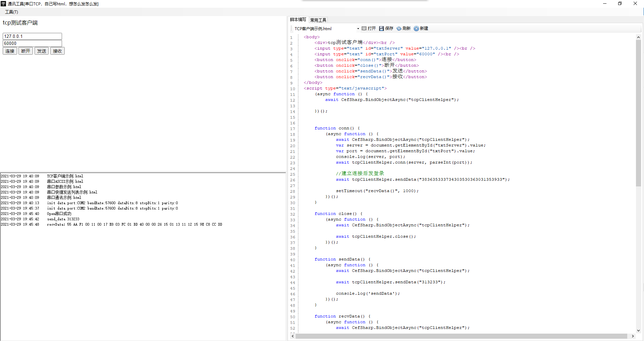
Task: Click the TCP客户端示例.html file name box
Action: point(324,29)
